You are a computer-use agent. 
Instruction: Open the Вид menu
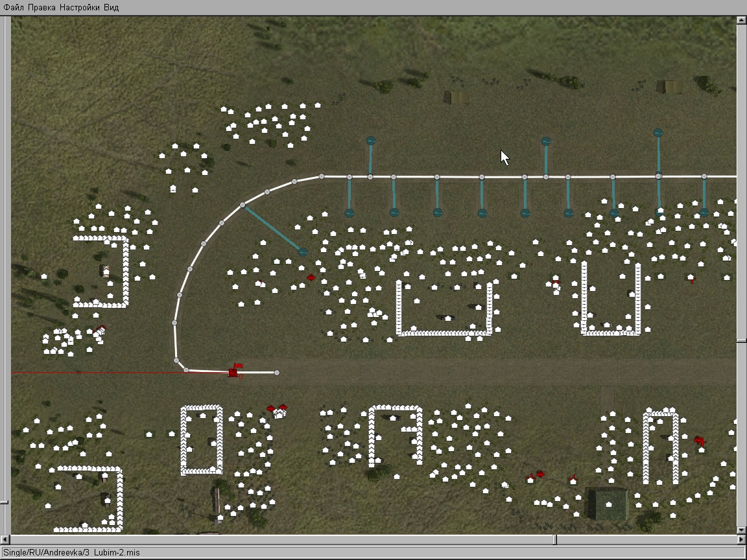pyautogui.click(x=111, y=7)
